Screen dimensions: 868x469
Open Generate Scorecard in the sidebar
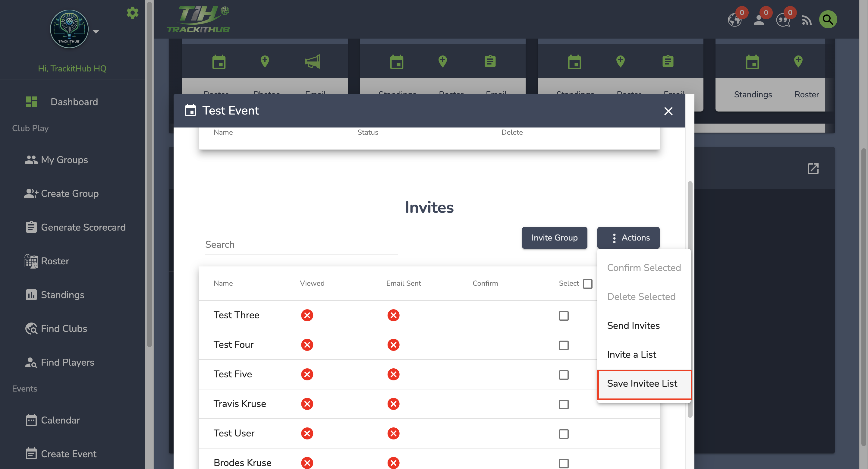(83, 227)
